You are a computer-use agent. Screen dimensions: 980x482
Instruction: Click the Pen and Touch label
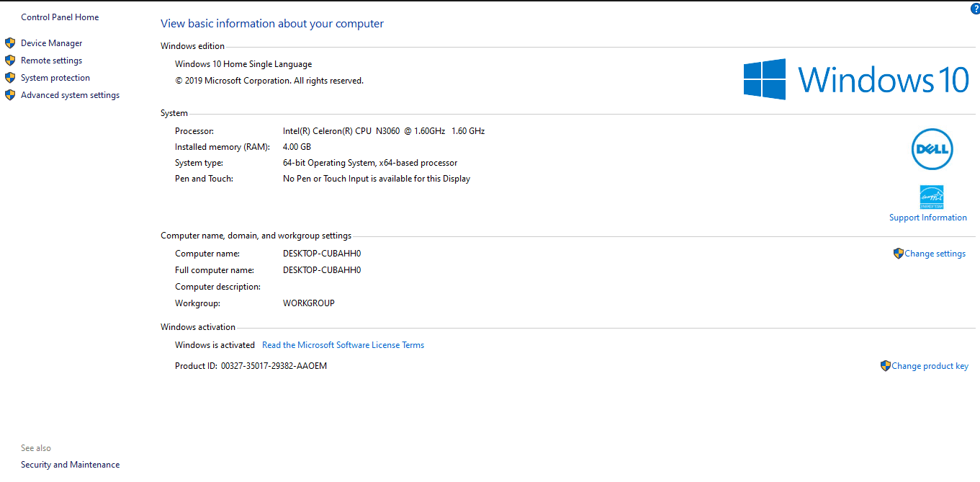pyautogui.click(x=204, y=179)
